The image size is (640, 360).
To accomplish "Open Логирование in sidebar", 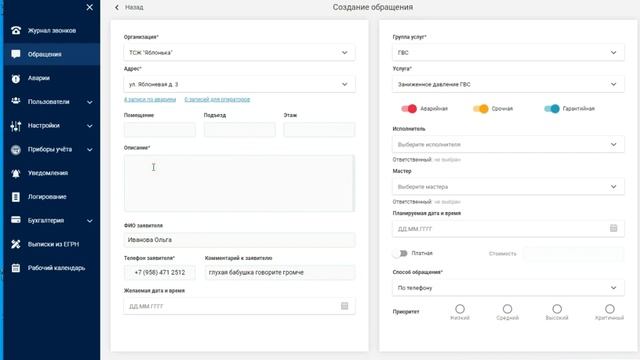I will [52, 197].
